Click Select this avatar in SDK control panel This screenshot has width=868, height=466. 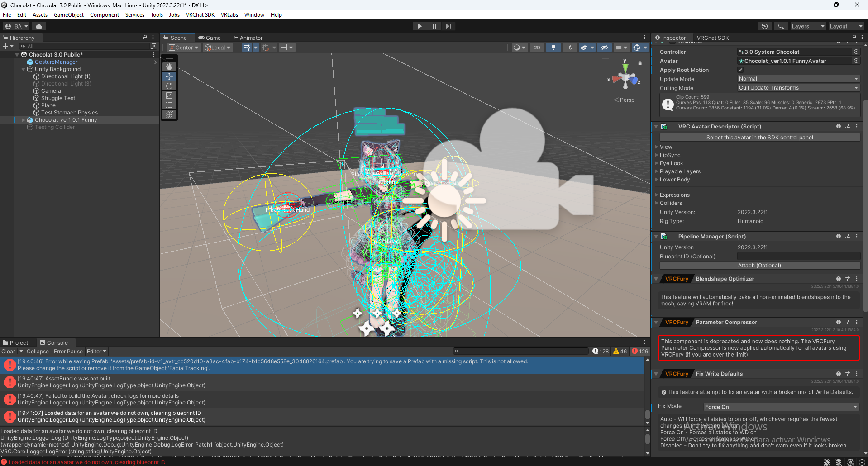(759, 138)
